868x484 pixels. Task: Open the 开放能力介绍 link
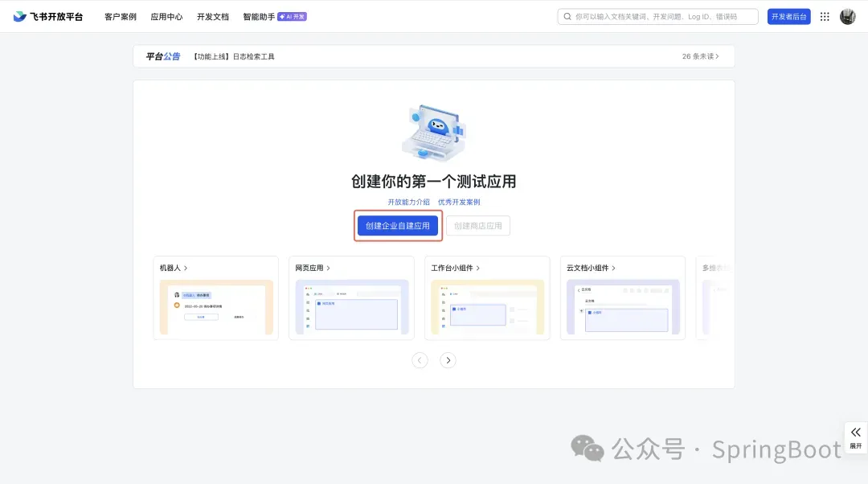408,202
